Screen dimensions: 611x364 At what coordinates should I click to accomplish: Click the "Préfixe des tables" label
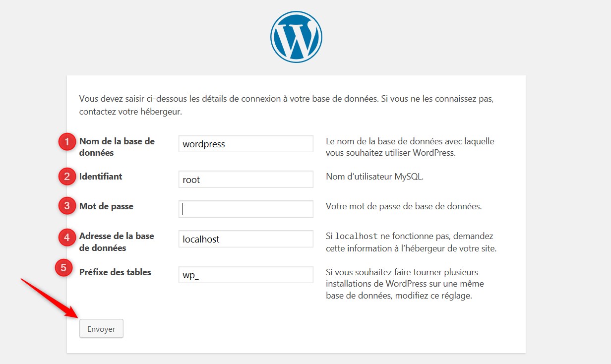click(115, 272)
